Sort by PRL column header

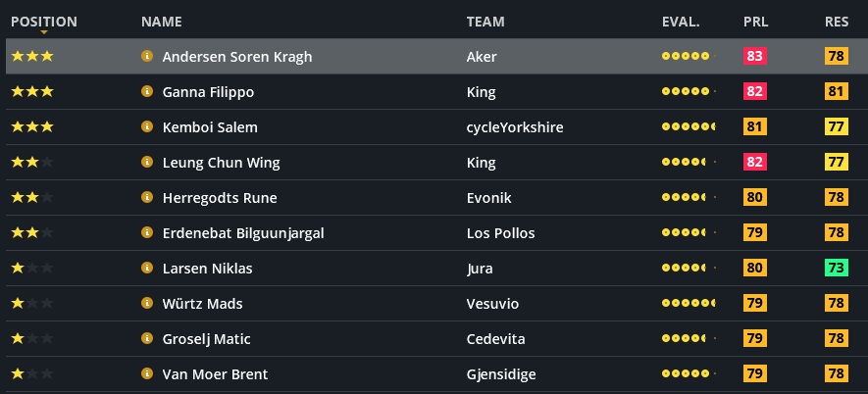(755, 22)
